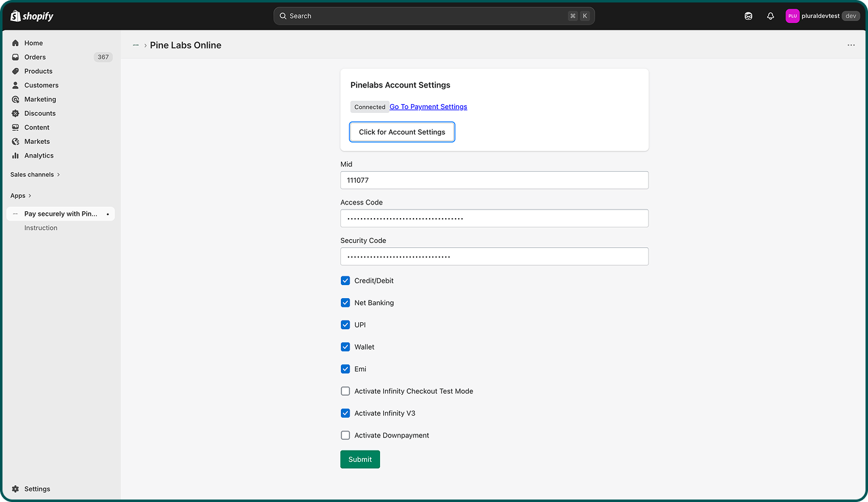Click the Analytics bar chart icon
868x502 pixels.
coord(15,156)
